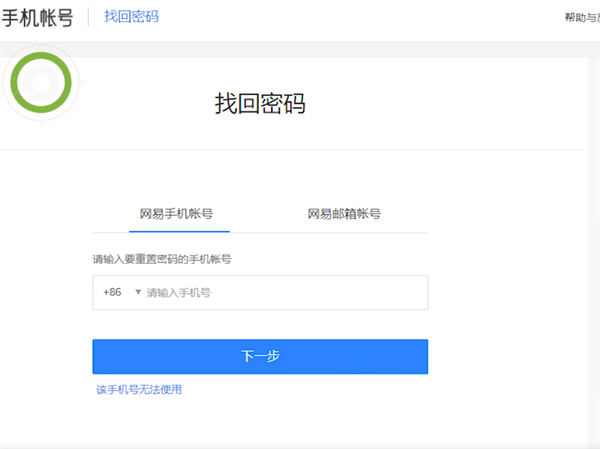The image size is (600, 449).
Task: Select the +86 country code prefix
Action: tap(111, 293)
